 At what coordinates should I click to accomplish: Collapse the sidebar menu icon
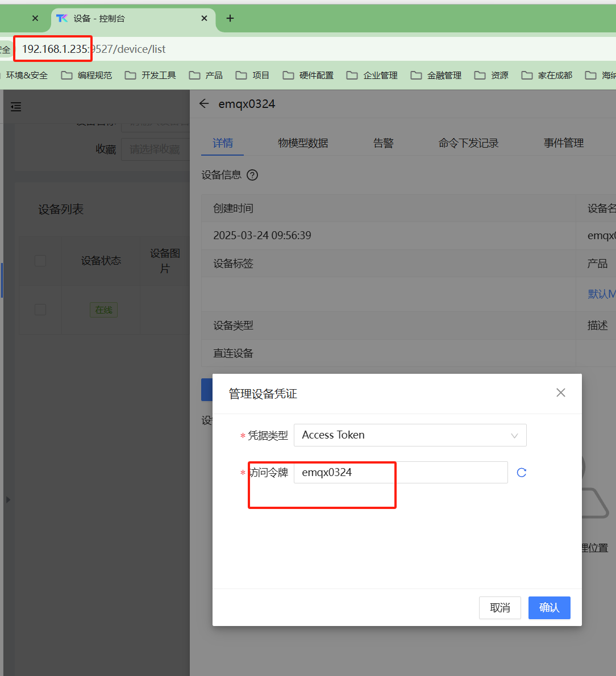pyautogui.click(x=16, y=107)
